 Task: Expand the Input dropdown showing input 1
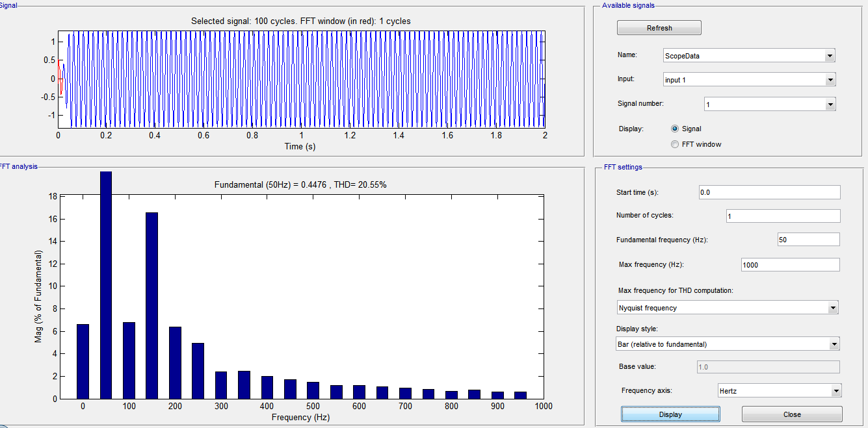tap(748, 80)
